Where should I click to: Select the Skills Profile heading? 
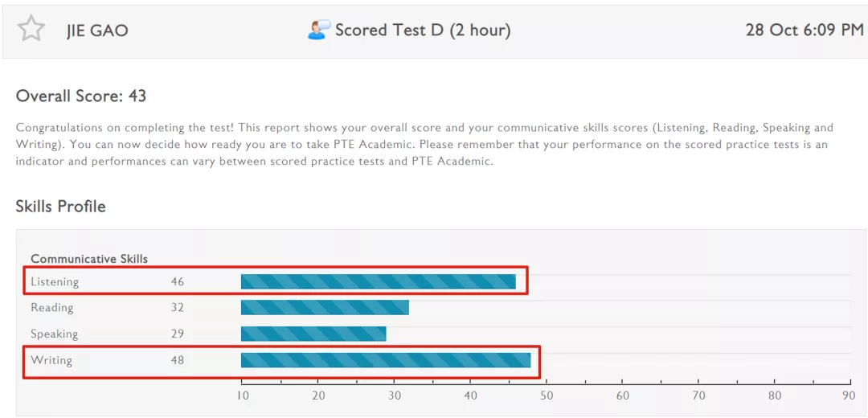tap(61, 207)
